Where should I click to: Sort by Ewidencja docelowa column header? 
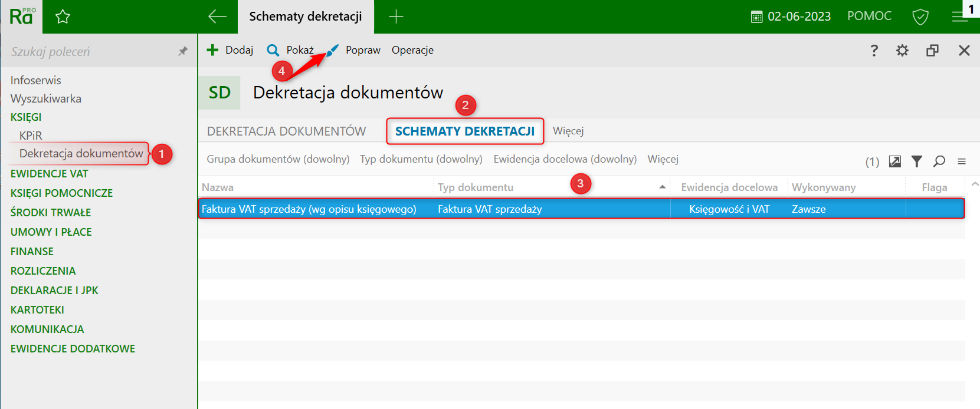(729, 187)
